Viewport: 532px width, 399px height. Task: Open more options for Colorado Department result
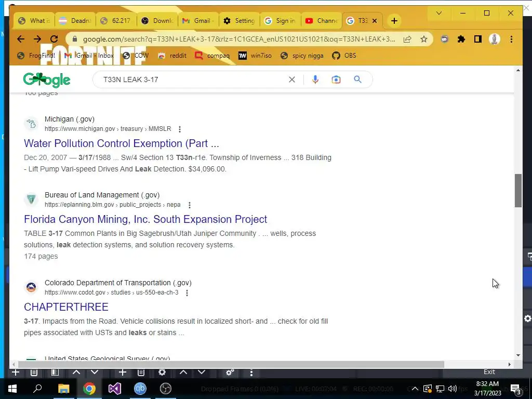click(187, 293)
